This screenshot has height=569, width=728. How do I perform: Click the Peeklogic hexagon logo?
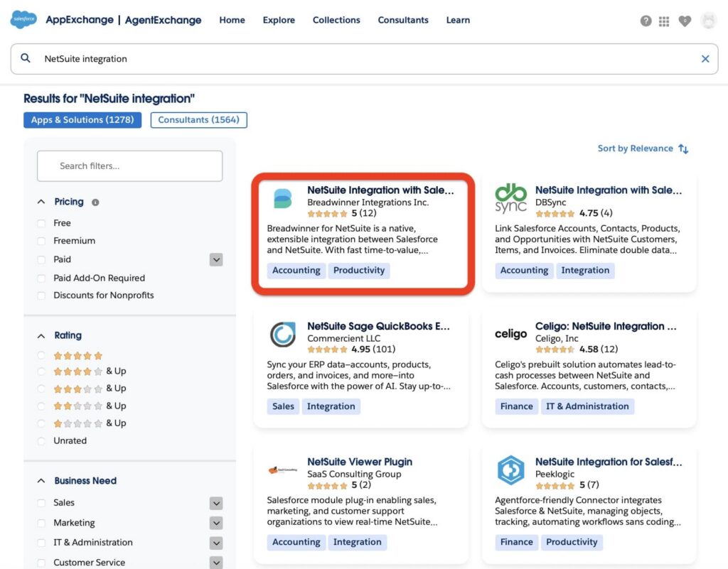(x=510, y=470)
